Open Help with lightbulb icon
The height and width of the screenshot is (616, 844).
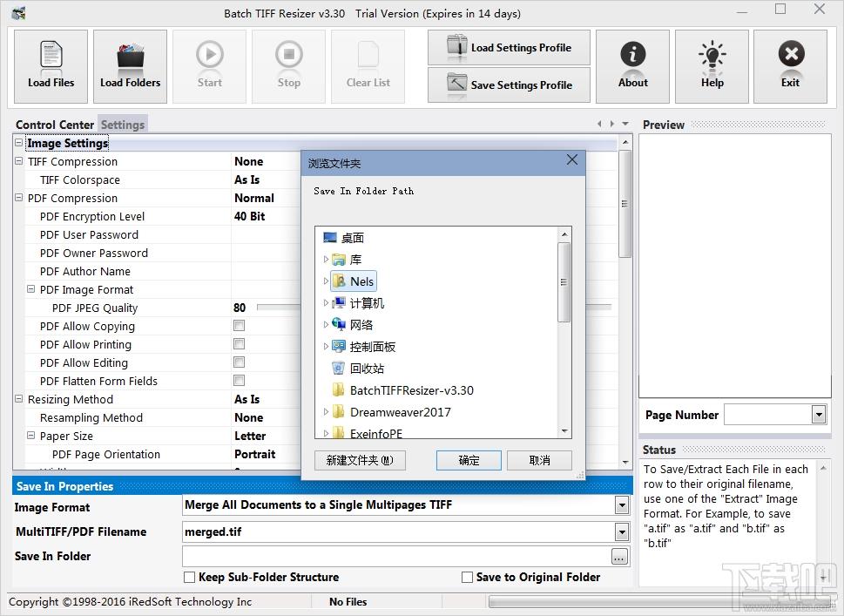pyautogui.click(x=712, y=66)
